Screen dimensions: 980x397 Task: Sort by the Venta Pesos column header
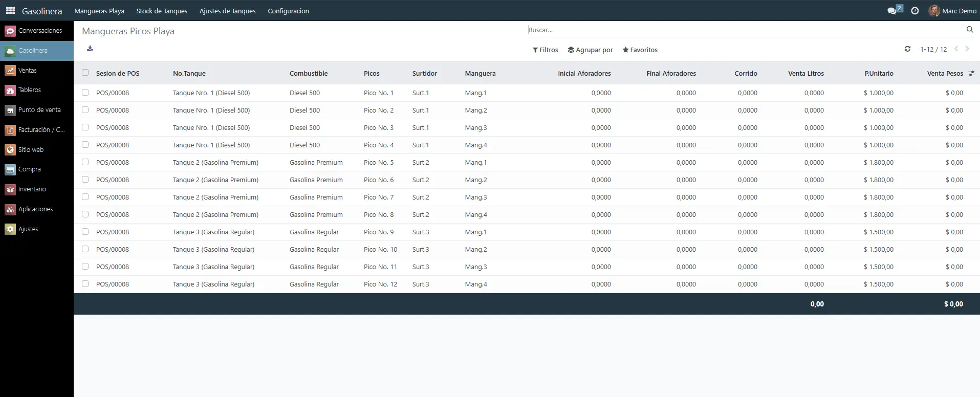[x=945, y=73]
